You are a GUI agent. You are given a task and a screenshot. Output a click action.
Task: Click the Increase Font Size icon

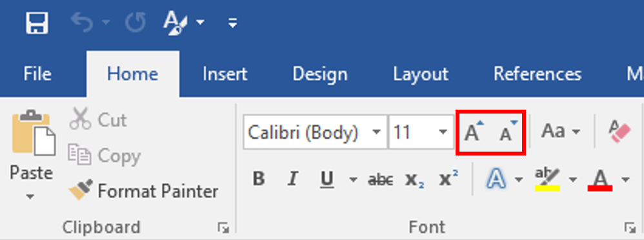[474, 132]
